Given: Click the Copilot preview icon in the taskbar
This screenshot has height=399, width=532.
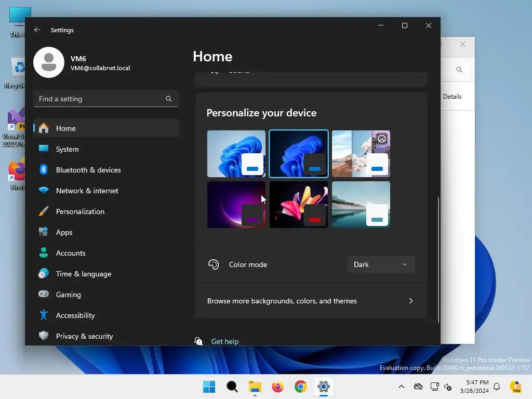Looking at the screenshot, I should tap(515, 387).
